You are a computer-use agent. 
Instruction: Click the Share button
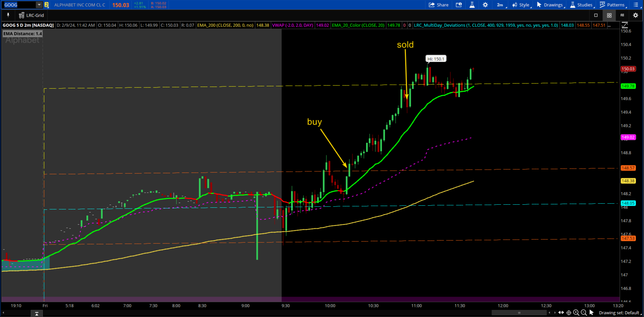coord(439,5)
